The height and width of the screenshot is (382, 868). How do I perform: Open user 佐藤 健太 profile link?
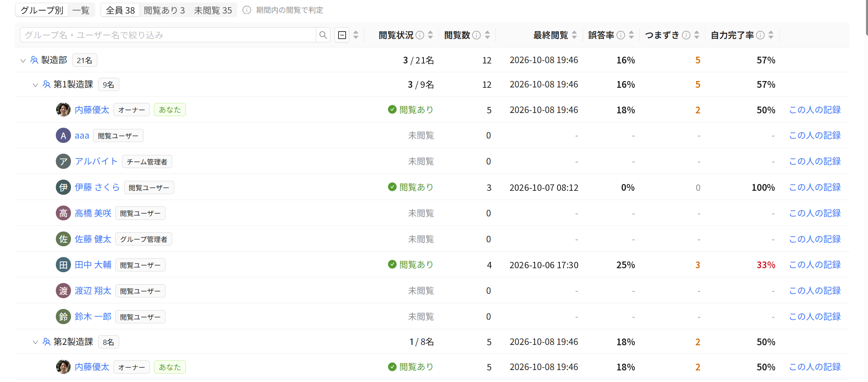point(93,239)
